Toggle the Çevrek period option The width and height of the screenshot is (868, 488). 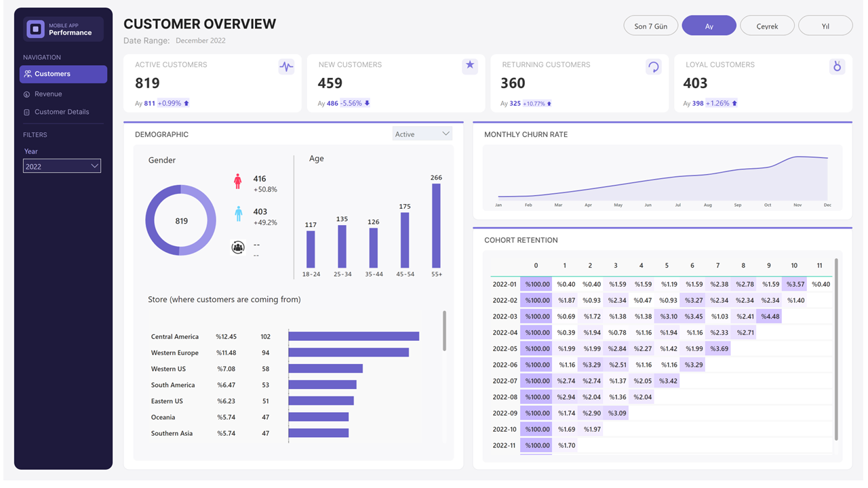point(767,25)
